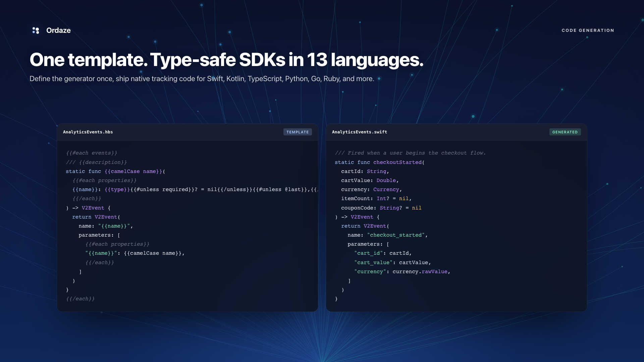The width and height of the screenshot is (644, 362).
Task: Open the AnalyticsEvents.swift file tab
Action: pos(359,132)
